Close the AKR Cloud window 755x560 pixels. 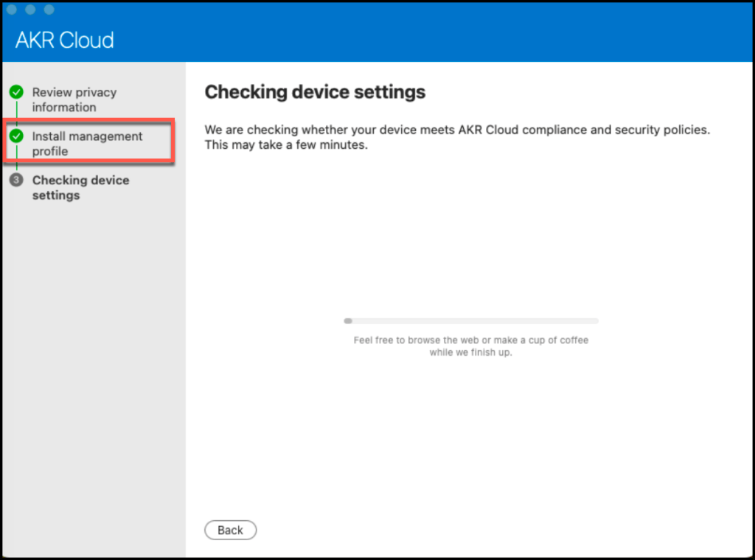pos(12,10)
